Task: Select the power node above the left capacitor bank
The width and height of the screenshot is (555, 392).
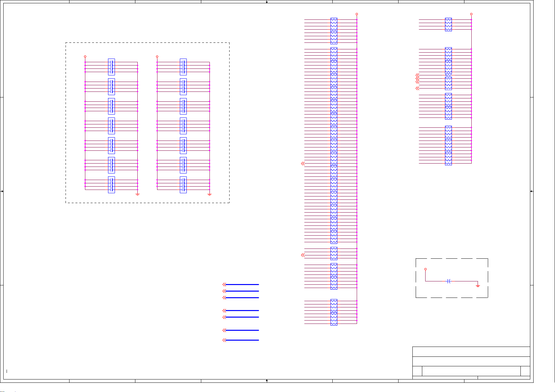Action: click(85, 57)
